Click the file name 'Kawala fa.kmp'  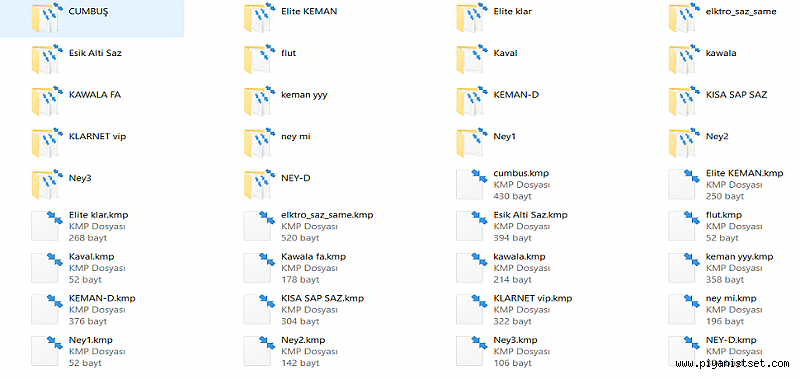pyautogui.click(x=313, y=257)
